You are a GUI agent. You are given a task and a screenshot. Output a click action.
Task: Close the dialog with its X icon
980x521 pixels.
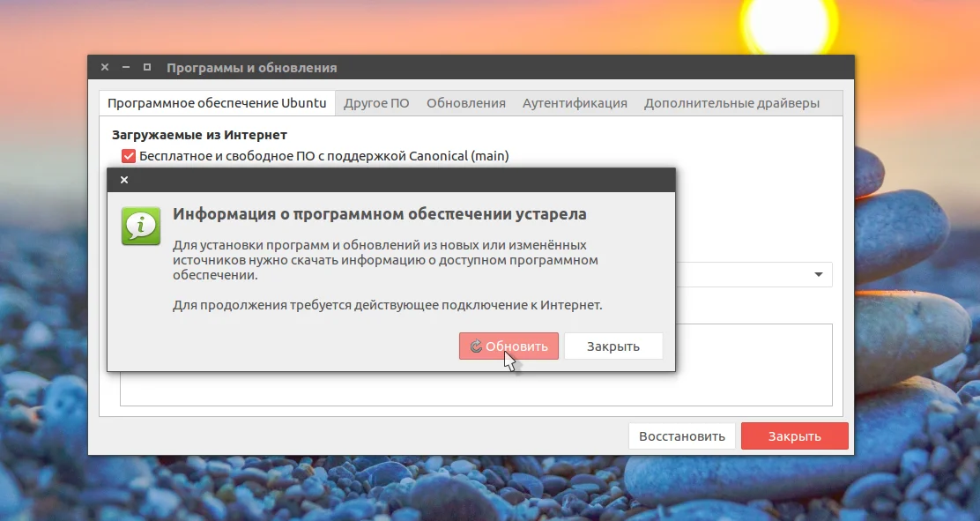click(124, 180)
